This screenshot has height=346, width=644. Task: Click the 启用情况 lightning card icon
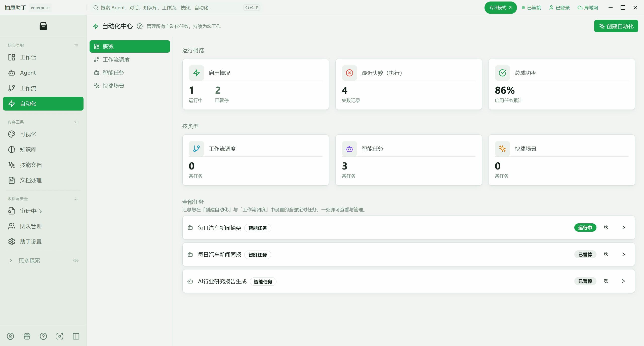(196, 73)
